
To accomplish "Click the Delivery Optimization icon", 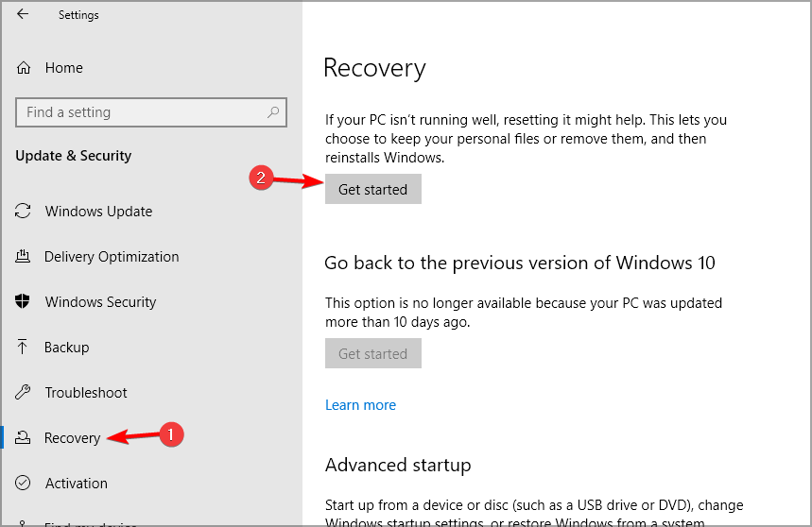I will click(x=23, y=256).
